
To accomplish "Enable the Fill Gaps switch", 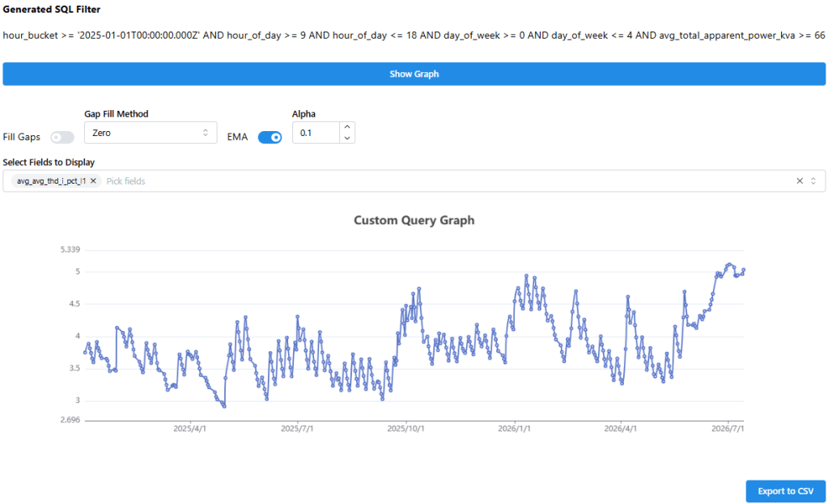I will coord(62,138).
